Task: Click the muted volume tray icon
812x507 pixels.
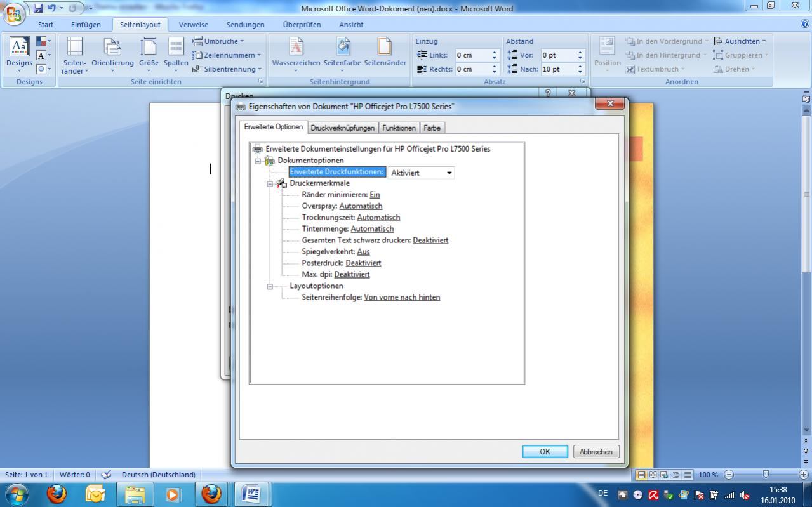Action: tap(744, 495)
